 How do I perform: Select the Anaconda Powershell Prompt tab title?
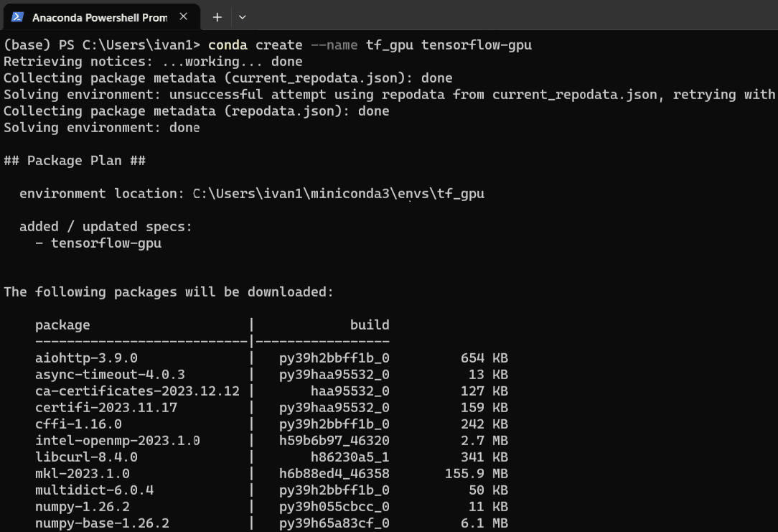coord(100,17)
